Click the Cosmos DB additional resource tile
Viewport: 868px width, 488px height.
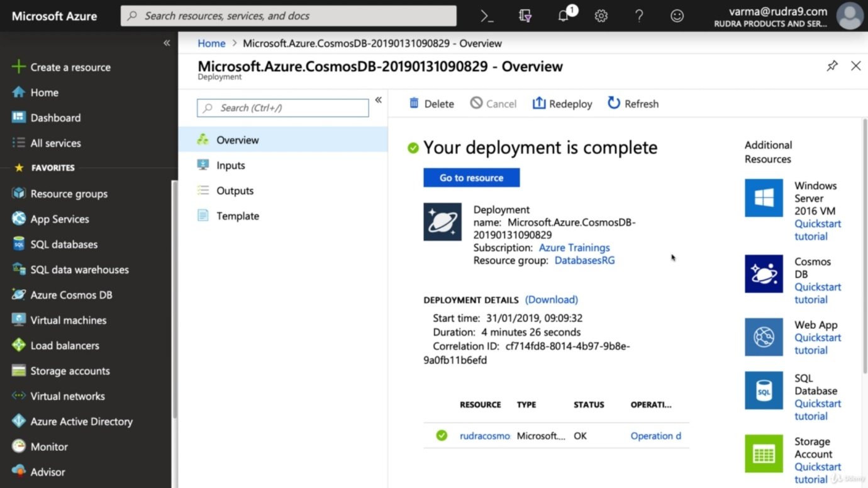pos(764,274)
